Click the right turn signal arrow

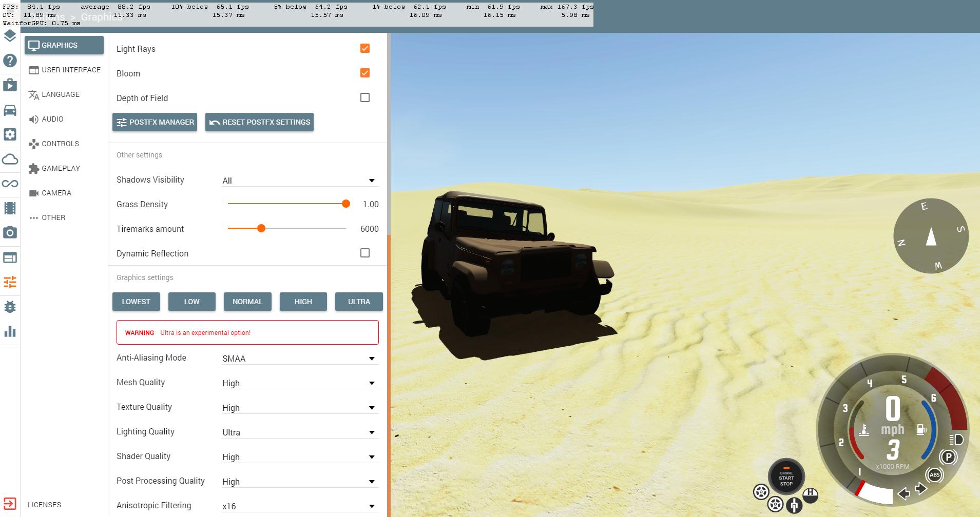click(x=921, y=488)
